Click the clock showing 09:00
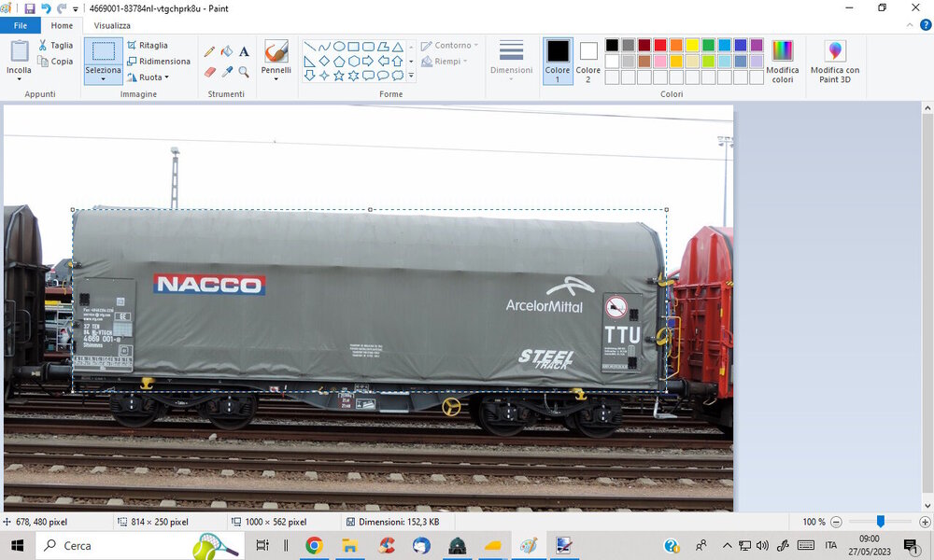934x560 pixels. (x=869, y=539)
